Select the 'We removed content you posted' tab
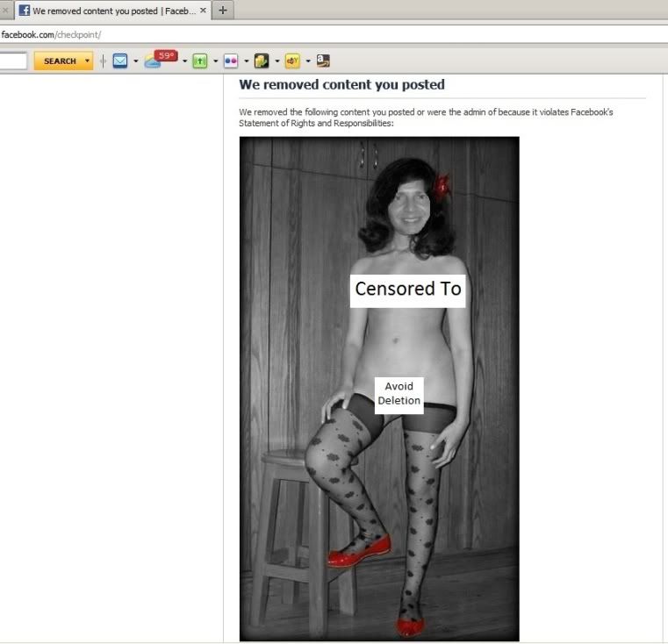Image resolution: width=668 pixels, height=644 pixels. point(113,11)
